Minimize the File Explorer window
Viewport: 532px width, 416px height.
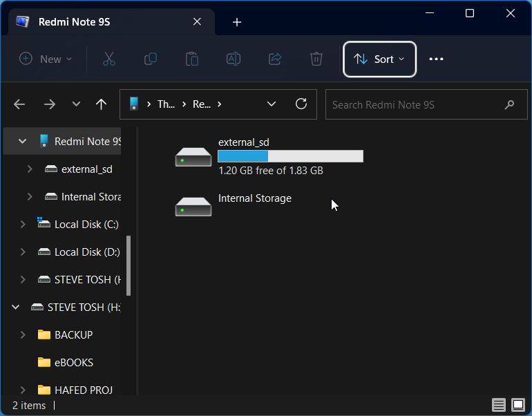[430, 13]
